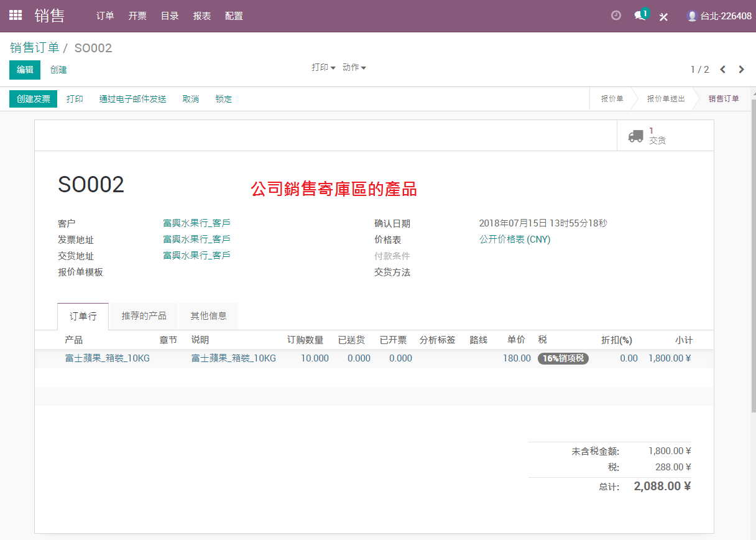Click the 已送货 column header
This screenshot has height=540, width=756.
pyautogui.click(x=351, y=340)
